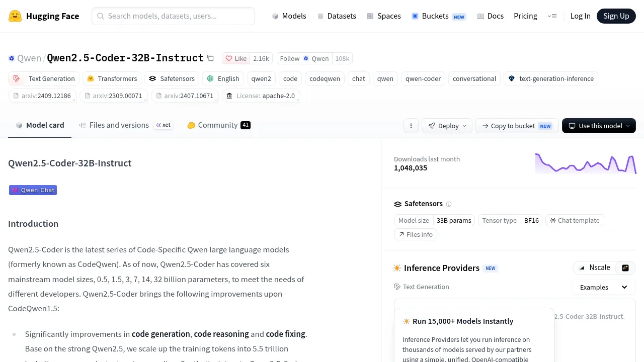Select the Nscale inference provider

click(x=594, y=267)
